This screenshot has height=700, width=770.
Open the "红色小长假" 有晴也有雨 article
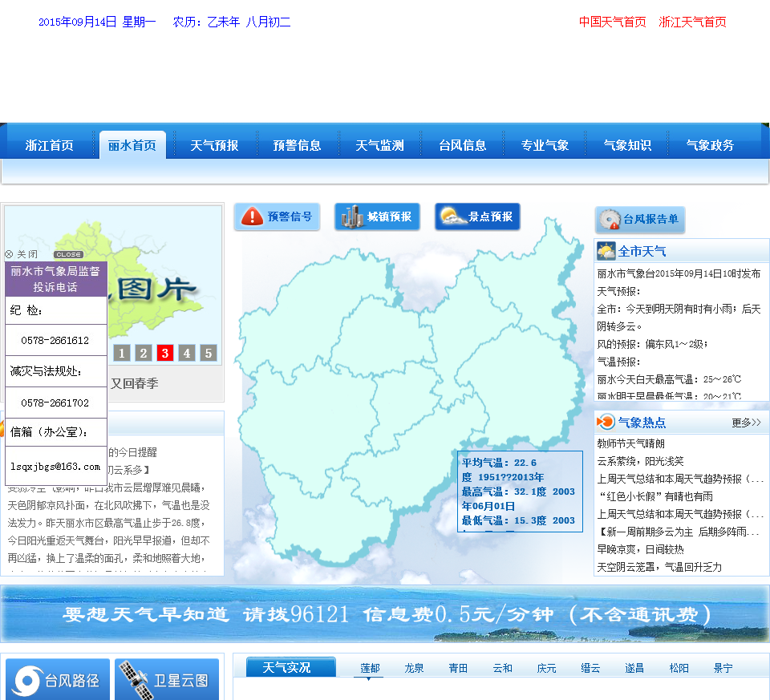[x=654, y=497]
